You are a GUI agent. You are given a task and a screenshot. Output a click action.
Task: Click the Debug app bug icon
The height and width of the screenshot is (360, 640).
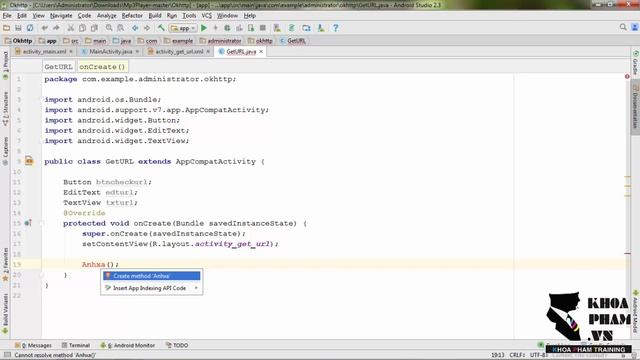coord(227,28)
